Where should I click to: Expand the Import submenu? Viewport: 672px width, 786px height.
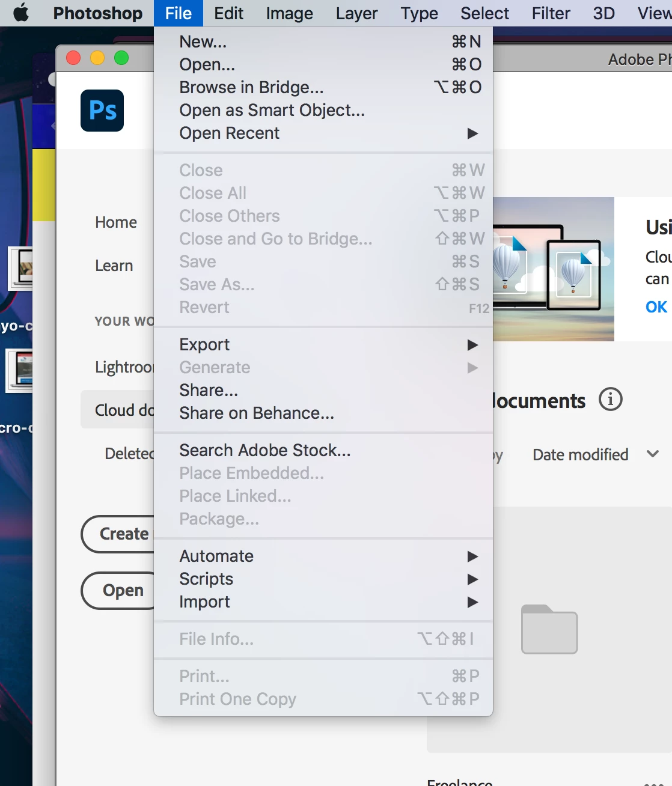[x=323, y=602]
